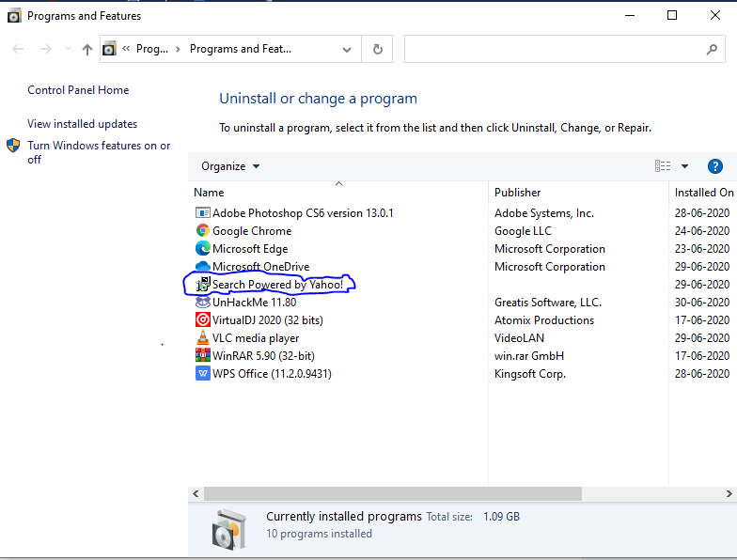Click the WinRAR 5.90 program icon
Screen dimensions: 737x560
click(x=203, y=356)
